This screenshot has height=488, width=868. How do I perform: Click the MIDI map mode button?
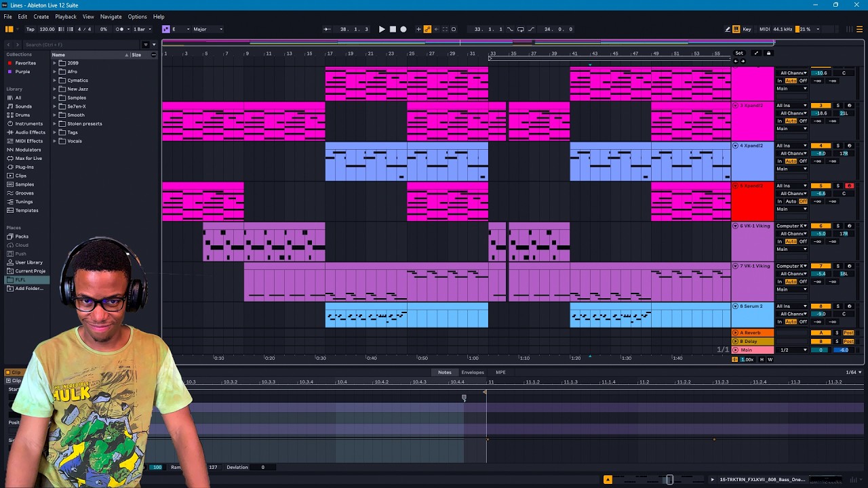click(765, 29)
